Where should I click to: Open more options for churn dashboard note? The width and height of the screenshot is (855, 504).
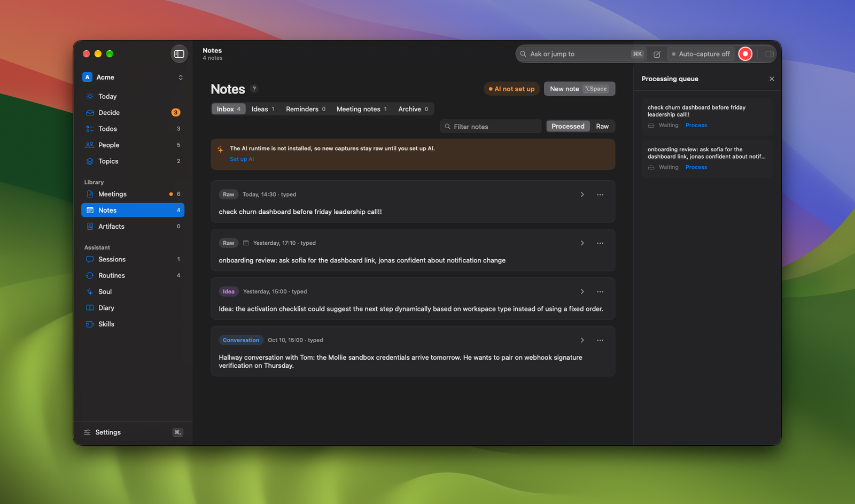point(600,195)
